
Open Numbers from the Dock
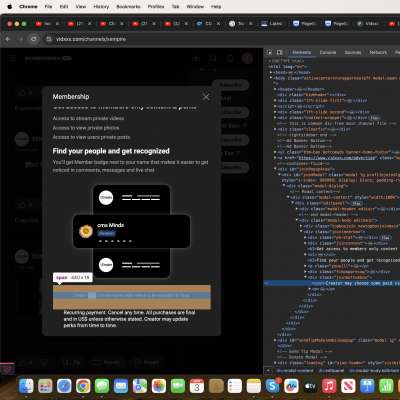click(x=386, y=386)
